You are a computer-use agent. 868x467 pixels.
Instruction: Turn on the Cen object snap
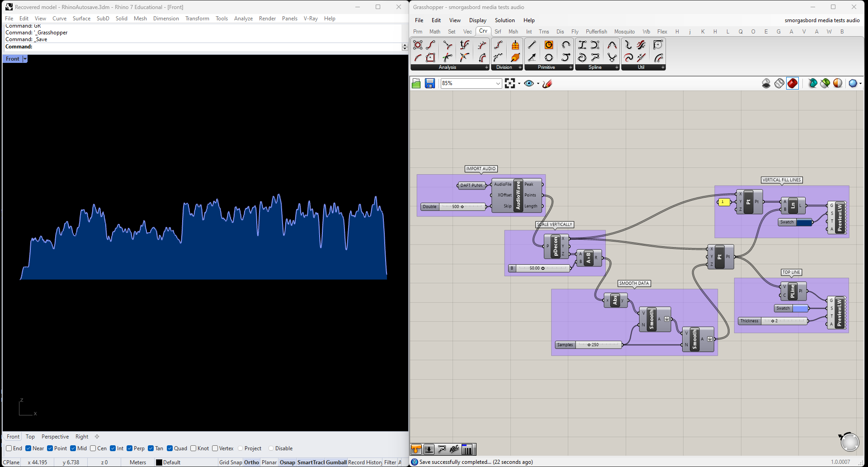pyautogui.click(x=93, y=448)
